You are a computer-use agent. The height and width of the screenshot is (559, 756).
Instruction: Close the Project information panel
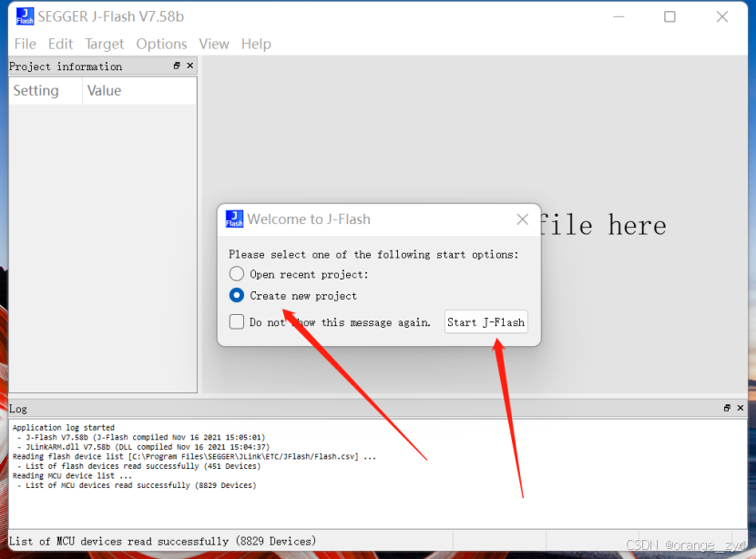[190, 66]
